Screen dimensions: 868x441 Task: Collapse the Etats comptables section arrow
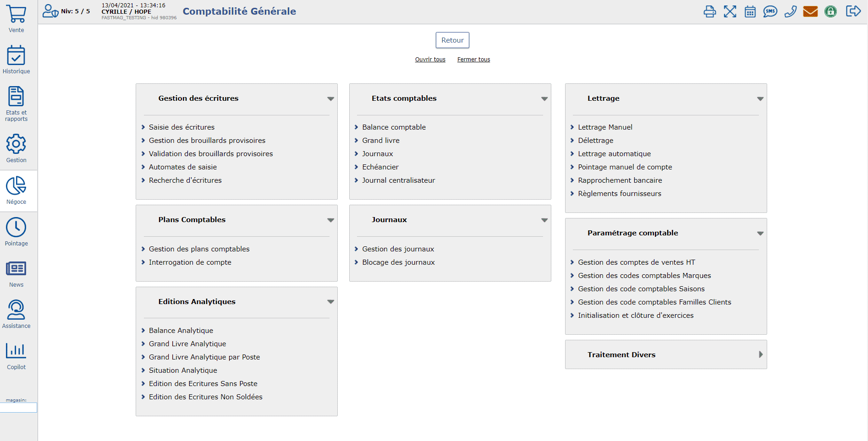coord(544,99)
